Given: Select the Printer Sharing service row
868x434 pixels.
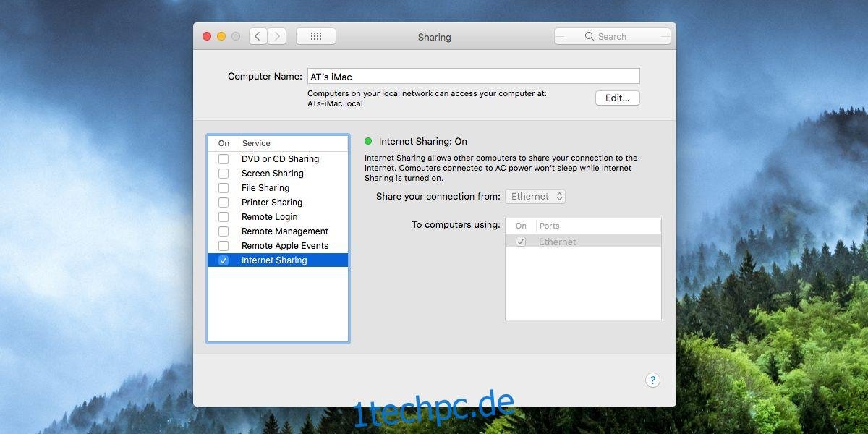Looking at the screenshot, I should [278, 203].
